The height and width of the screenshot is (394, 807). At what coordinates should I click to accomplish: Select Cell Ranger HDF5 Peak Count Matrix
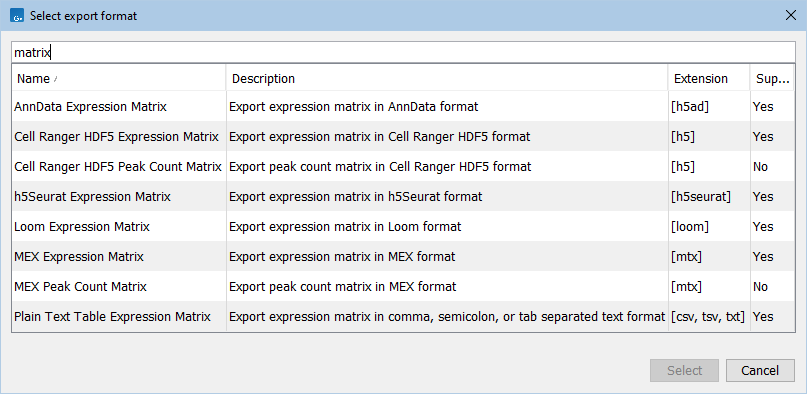point(403,166)
